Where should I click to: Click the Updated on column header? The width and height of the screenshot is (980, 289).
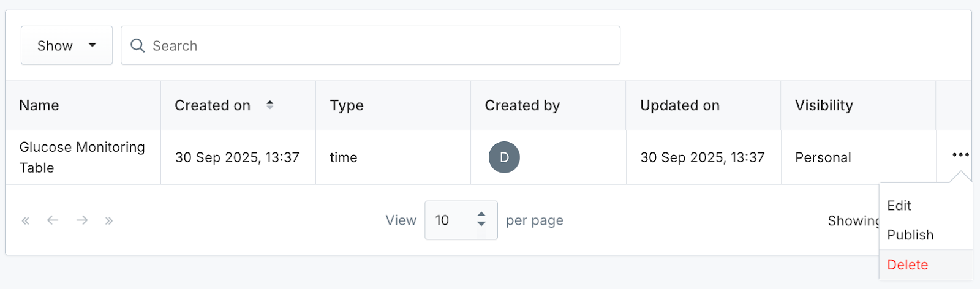click(x=680, y=105)
